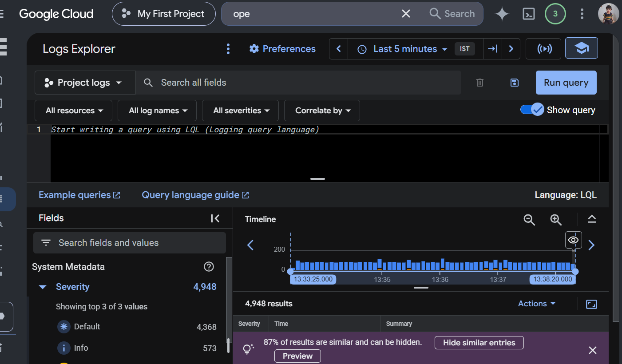This screenshot has width=622, height=364.
Task: Open Correlate by dropdown
Action: click(322, 111)
